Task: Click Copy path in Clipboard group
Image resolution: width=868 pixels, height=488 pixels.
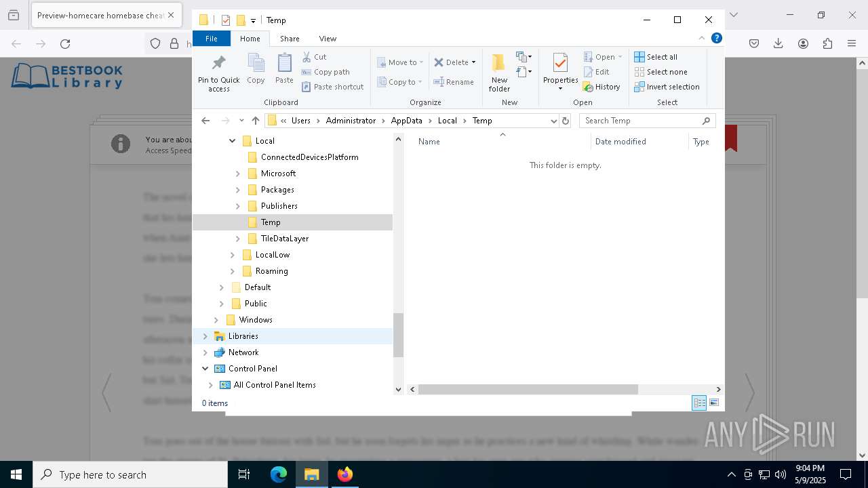Action: [325, 72]
